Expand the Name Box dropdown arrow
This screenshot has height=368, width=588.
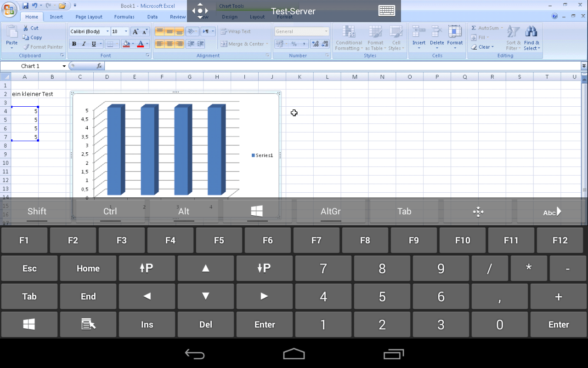tap(64, 66)
